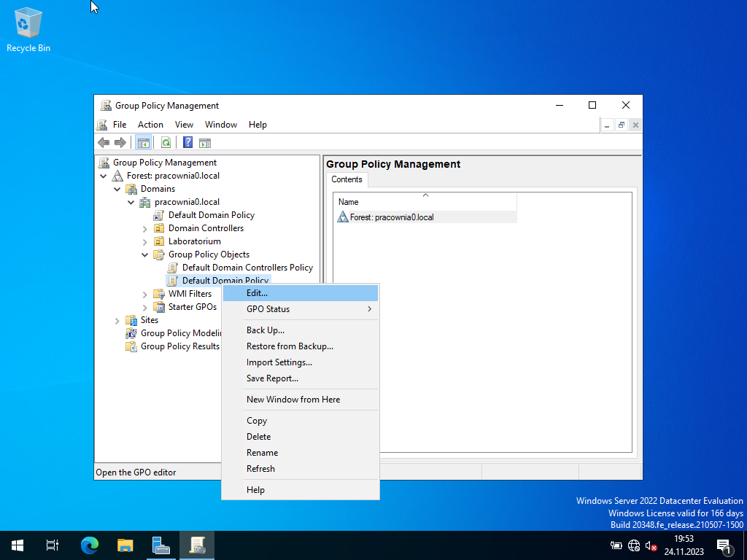Open the Action menu
The image size is (747, 560).
point(150,125)
